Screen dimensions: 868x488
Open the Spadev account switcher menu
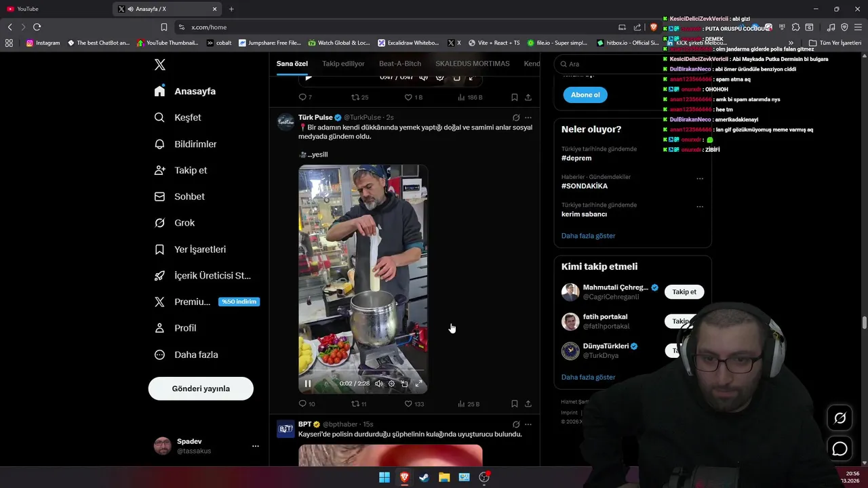coord(255,446)
